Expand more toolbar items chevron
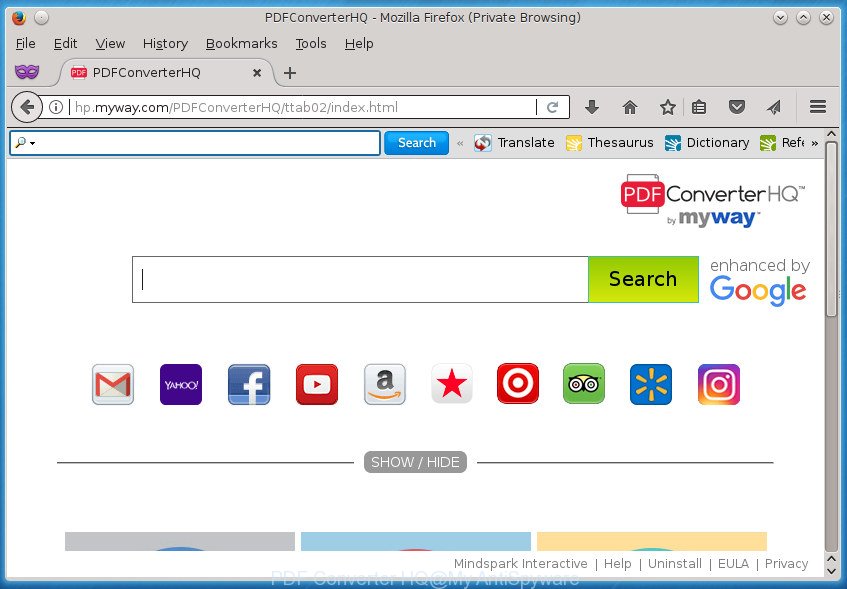The image size is (847, 589). [x=814, y=143]
